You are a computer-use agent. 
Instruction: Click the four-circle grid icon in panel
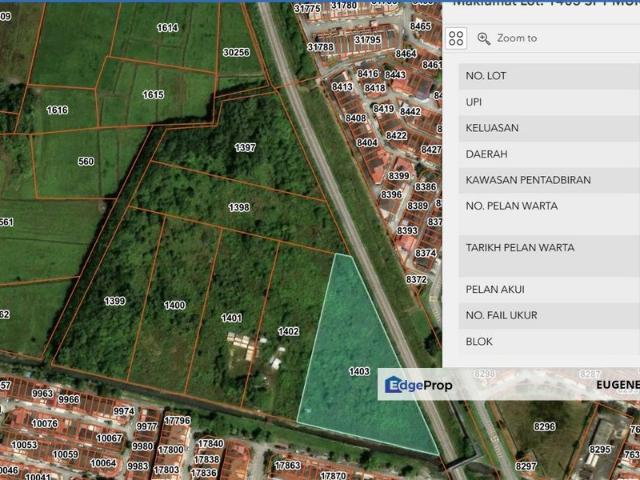(456, 38)
